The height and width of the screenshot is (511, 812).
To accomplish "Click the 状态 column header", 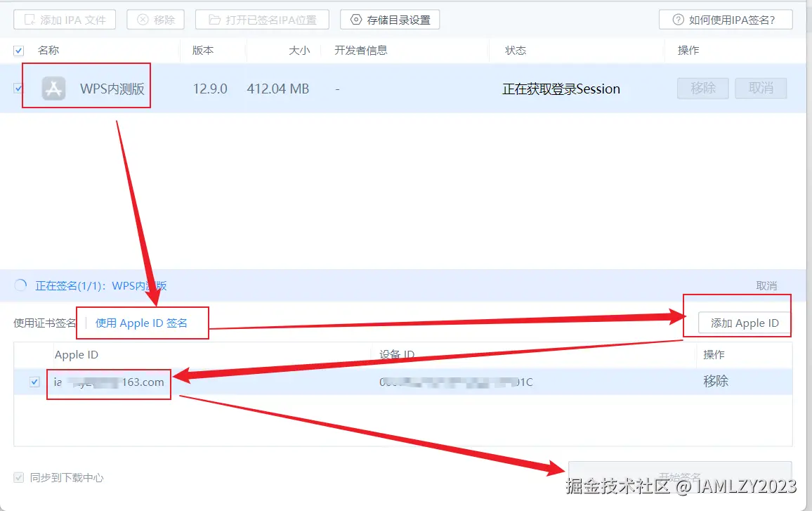I will (x=516, y=51).
